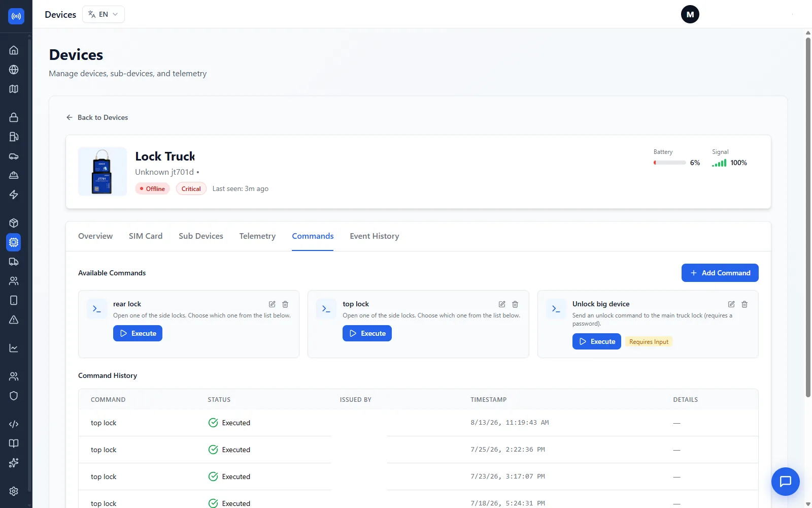
Task: Switch to the Sub Devices tab
Action: click(x=201, y=236)
